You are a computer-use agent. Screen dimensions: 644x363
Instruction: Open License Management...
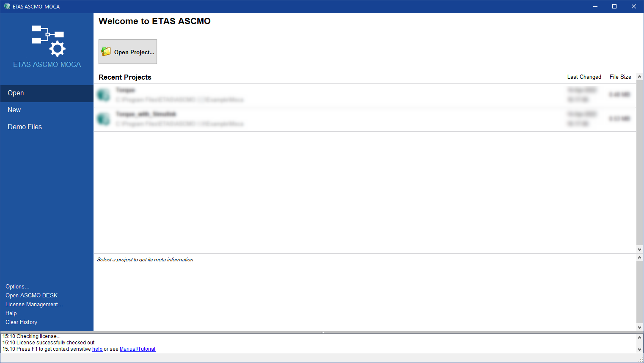[x=34, y=305]
